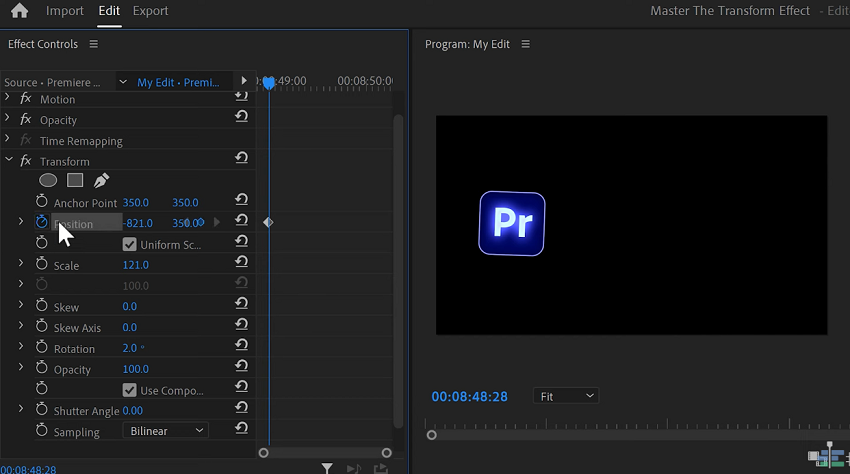850x474 pixels.
Task: Toggle the top Opacity fx effect switch
Action: coord(25,119)
